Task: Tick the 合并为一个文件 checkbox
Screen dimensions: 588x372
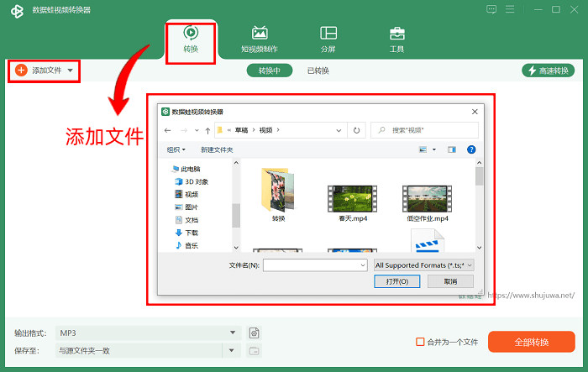Action: point(420,342)
